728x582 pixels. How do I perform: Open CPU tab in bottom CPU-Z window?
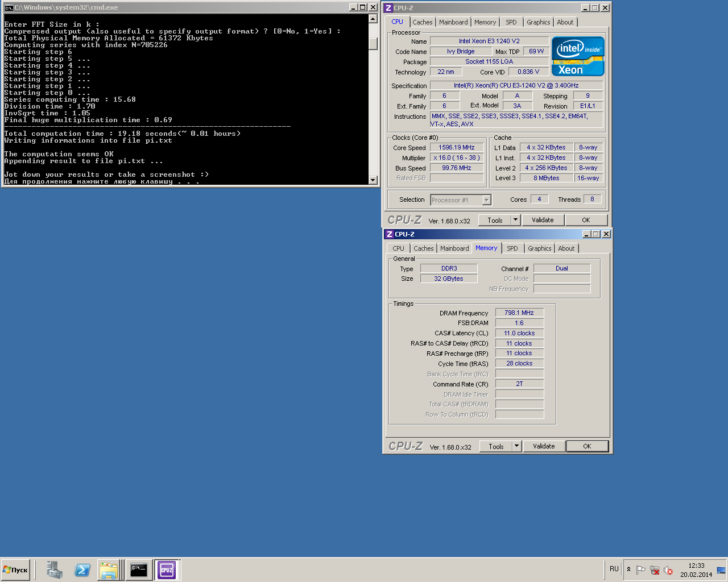click(x=398, y=248)
